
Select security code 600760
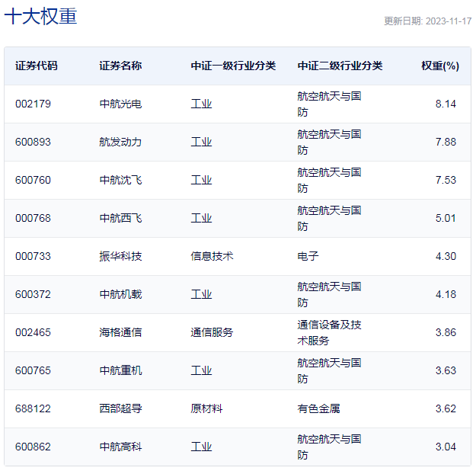(x=33, y=180)
